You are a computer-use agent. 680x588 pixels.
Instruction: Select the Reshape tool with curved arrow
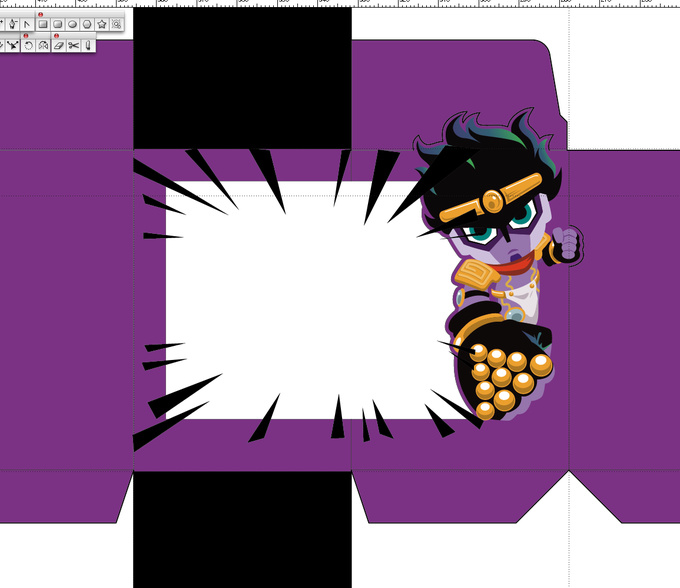(x=13, y=45)
